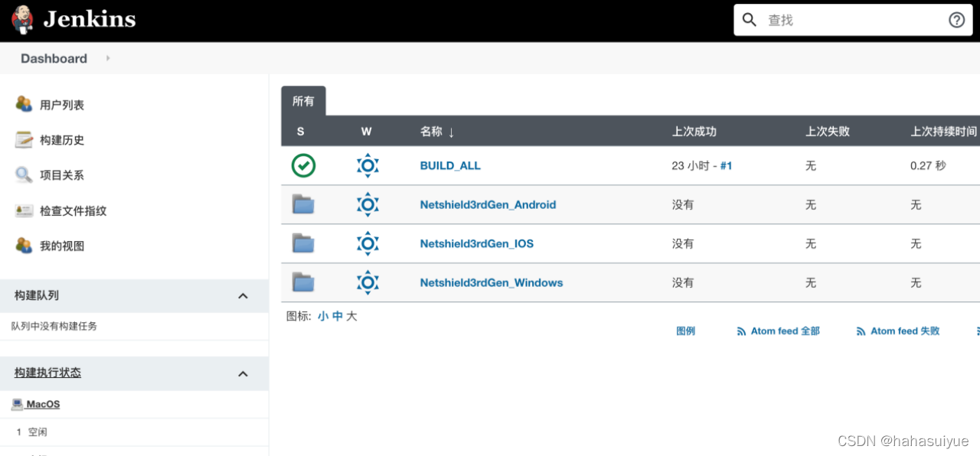This screenshot has width=980, height=456.
Task: Click the search magnifier icon
Action: pos(750,20)
